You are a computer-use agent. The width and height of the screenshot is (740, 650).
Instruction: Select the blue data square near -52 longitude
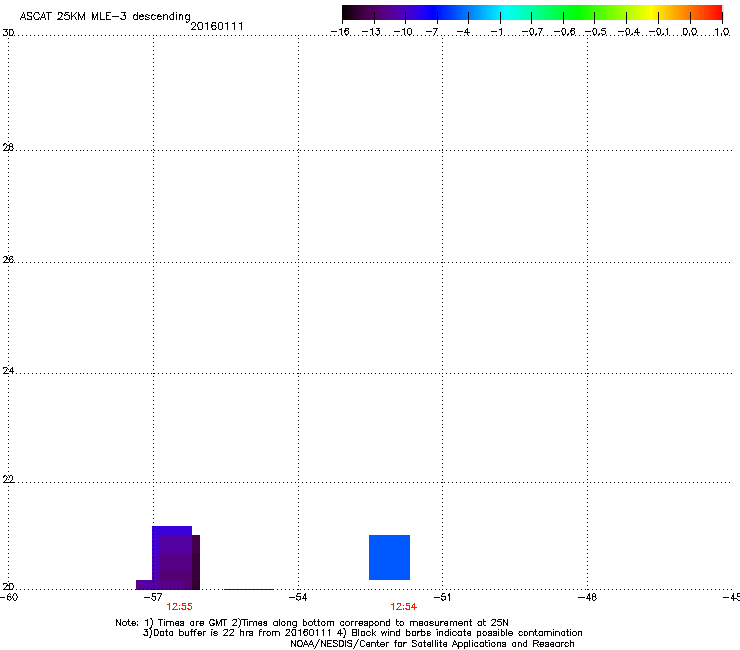(x=389, y=557)
